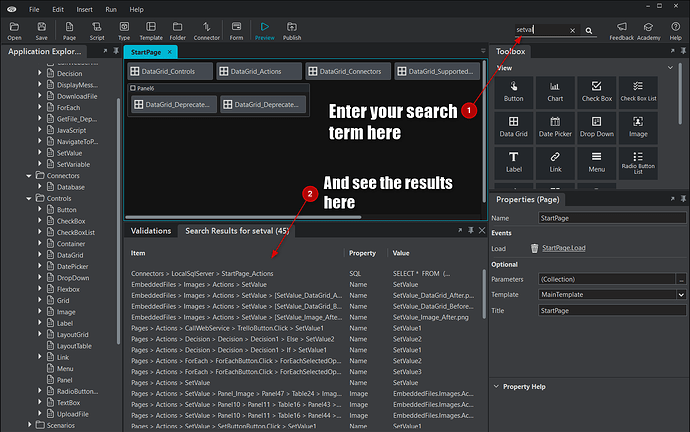The image size is (690, 432).
Task: Expand the SetValue tree node
Action: coord(40,153)
